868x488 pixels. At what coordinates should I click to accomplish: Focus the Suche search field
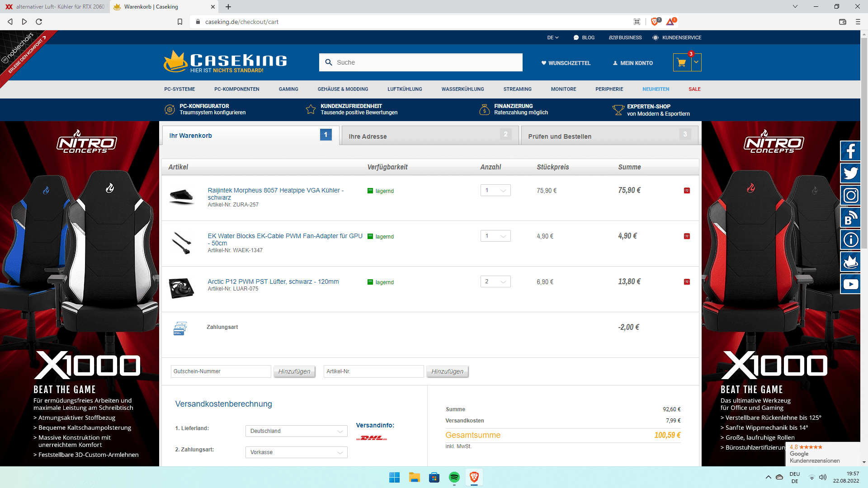[421, 62]
